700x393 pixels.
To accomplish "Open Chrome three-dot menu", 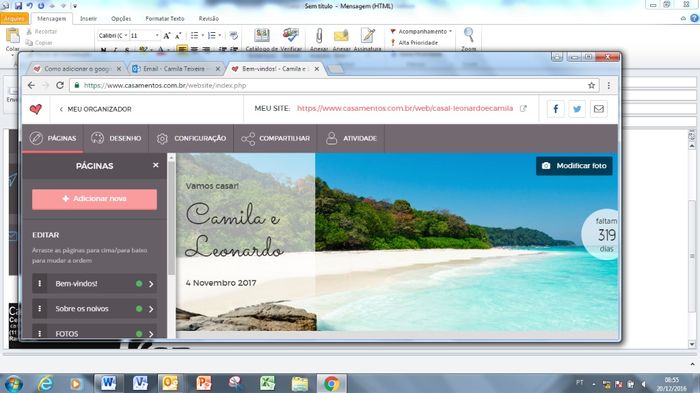I will [608, 85].
